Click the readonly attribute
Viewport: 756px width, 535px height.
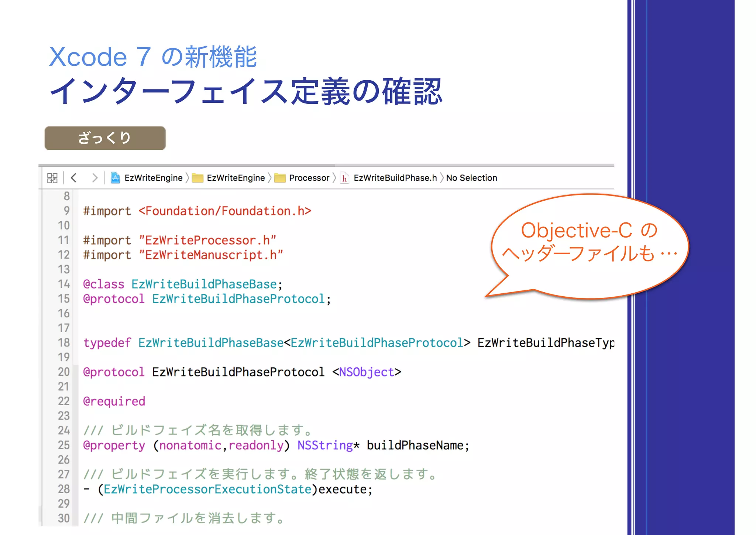[x=256, y=445]
